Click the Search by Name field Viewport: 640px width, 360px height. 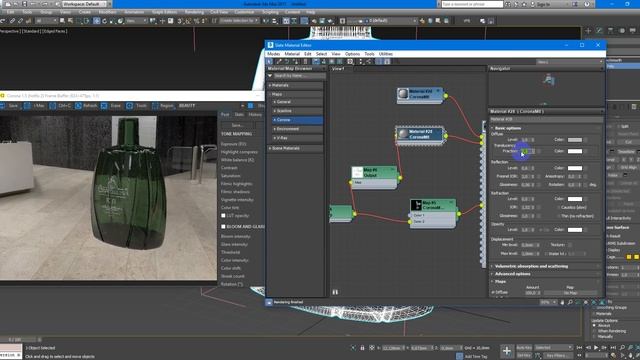click(300, 76)
